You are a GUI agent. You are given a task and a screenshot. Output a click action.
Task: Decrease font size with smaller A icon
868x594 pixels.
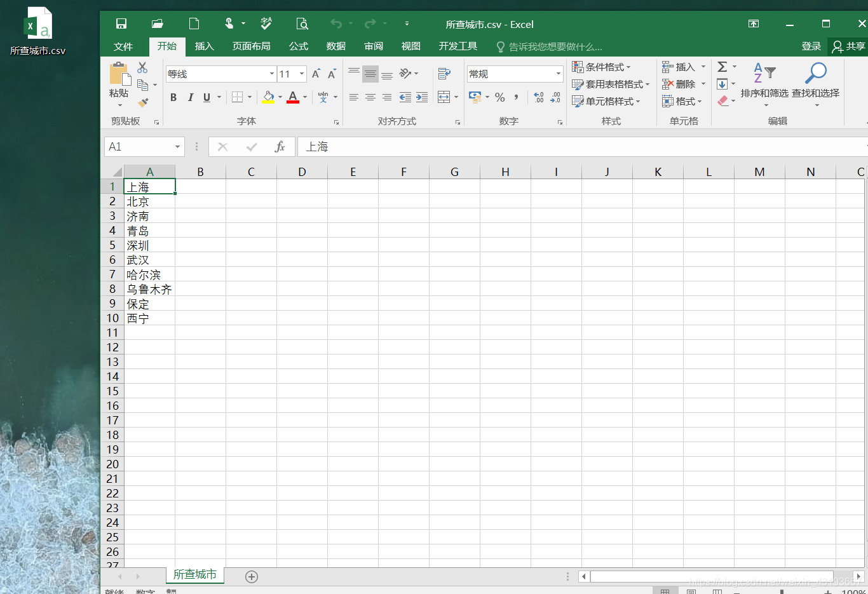(x=332, y=74)
